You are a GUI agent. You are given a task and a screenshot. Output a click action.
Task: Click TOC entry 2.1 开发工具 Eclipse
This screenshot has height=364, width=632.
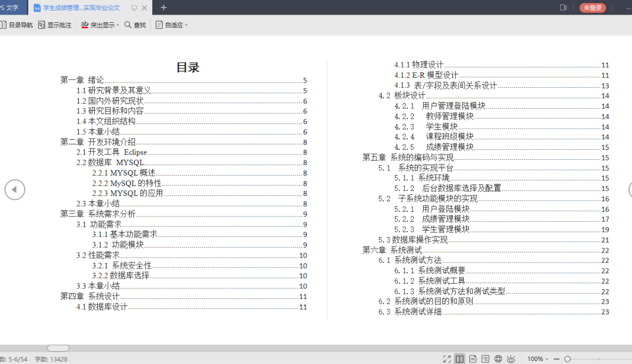click(x=191, y=152)
